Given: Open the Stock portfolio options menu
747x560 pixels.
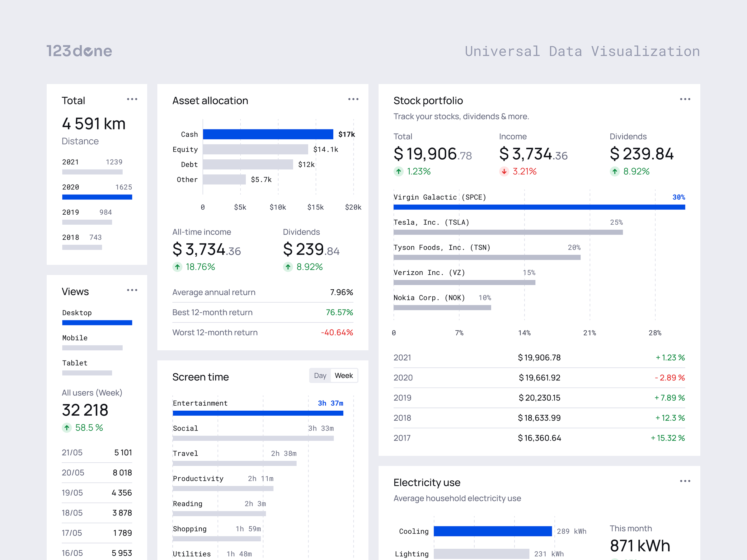Looking at the screenshot, I should click(x=685, y=99).
